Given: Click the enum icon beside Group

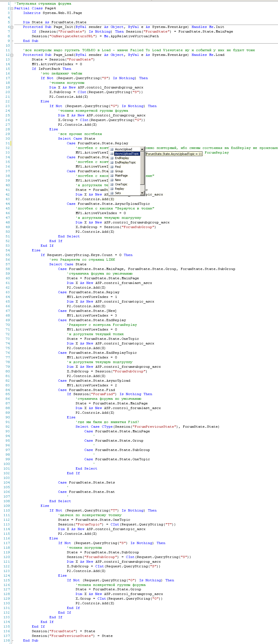Looking at the screenshot, I should tap(112, 171).
